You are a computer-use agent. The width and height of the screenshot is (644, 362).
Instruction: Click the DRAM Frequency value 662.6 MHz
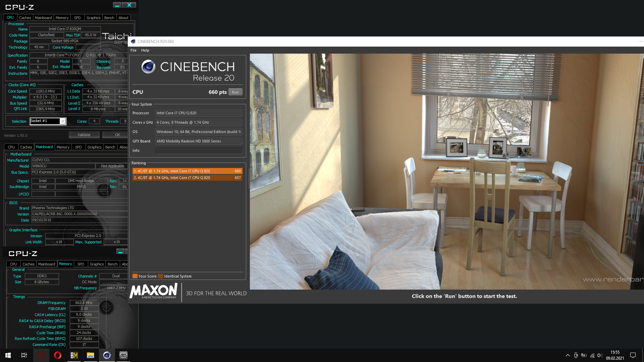[x=84, y=303]
